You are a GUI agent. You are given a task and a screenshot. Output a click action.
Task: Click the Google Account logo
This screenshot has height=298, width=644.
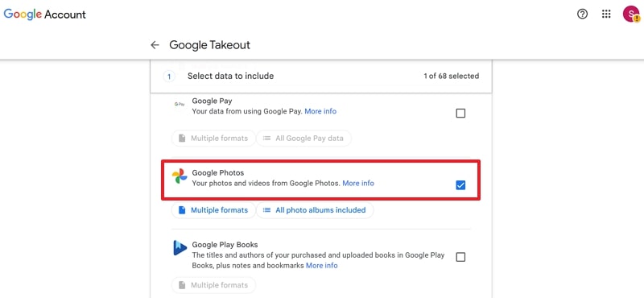pyautogui.click(x=45, y=14)
